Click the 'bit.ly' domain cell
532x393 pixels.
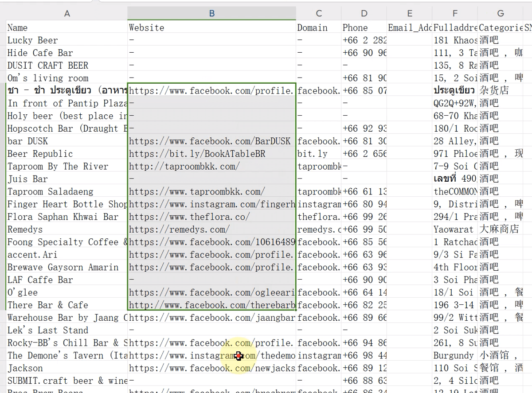pos(319,154)
